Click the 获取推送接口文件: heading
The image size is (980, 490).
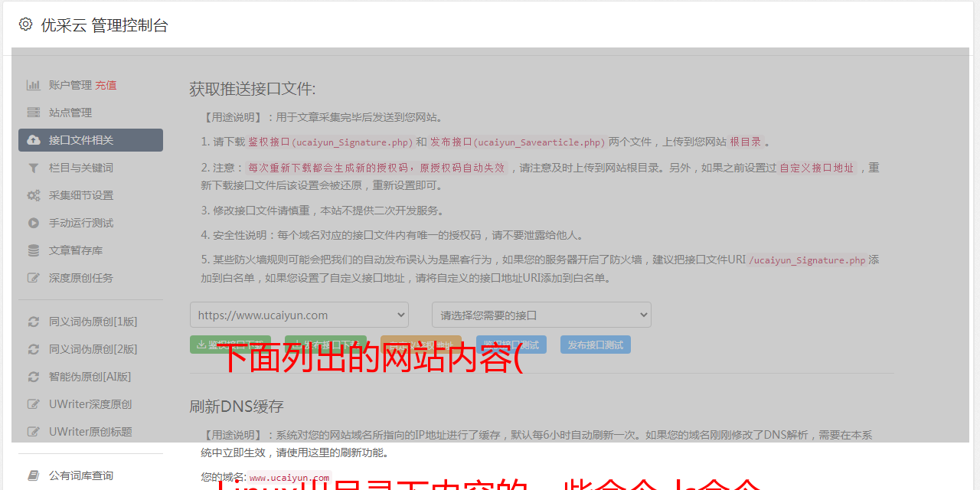click(x=253, y=89)
